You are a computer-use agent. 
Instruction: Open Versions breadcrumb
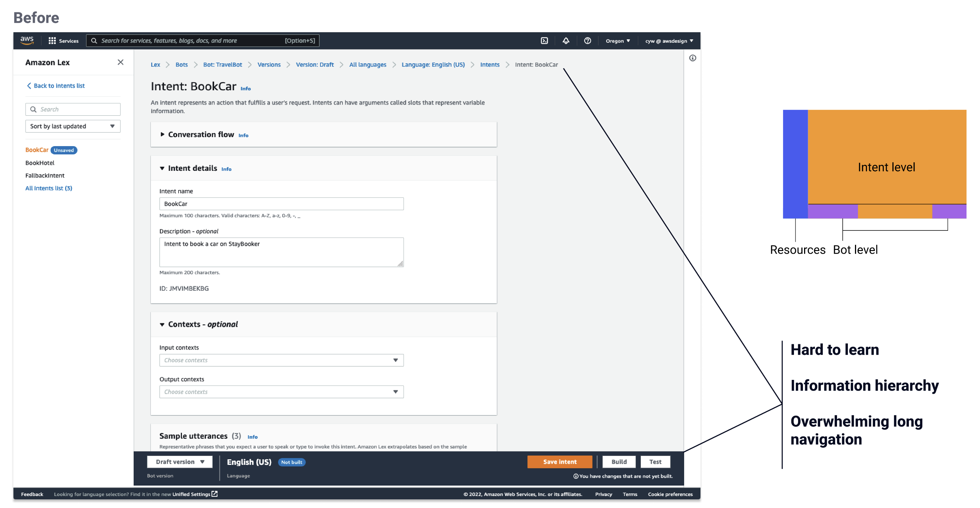click(x=269, y=65)
